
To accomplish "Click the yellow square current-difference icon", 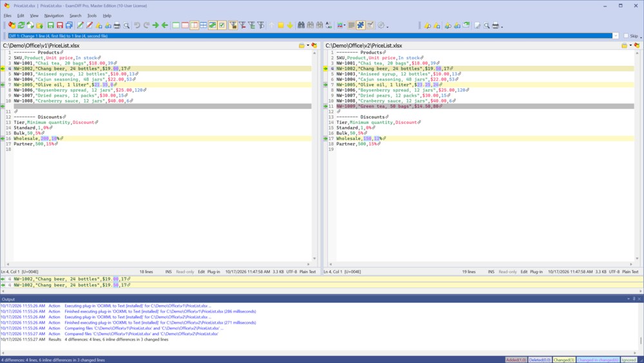I will pyautogui.click(x=281, y=26).
